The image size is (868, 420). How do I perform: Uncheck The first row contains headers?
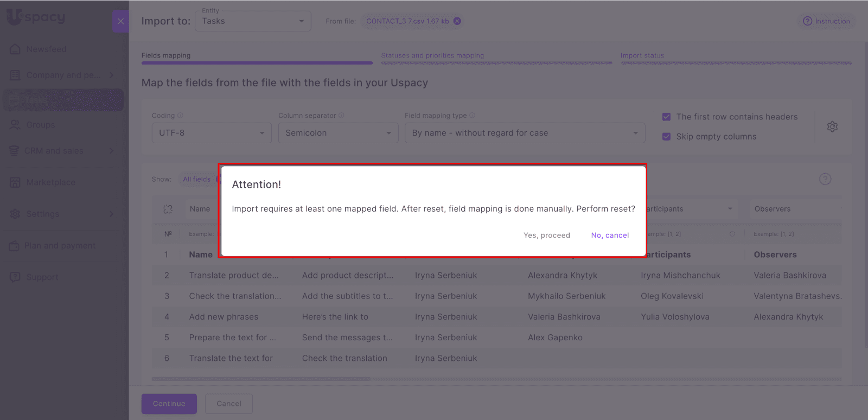pos(667,117)
